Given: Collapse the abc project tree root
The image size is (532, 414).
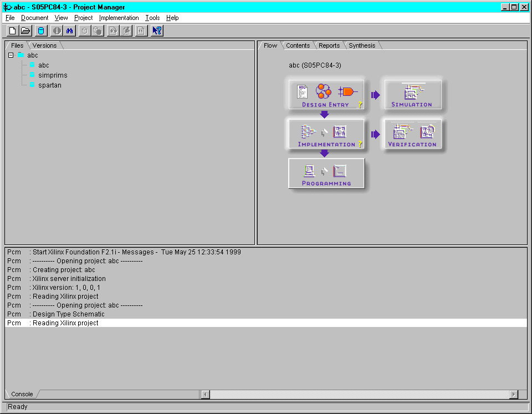Looking at the screenshot, I should [11, 55].
